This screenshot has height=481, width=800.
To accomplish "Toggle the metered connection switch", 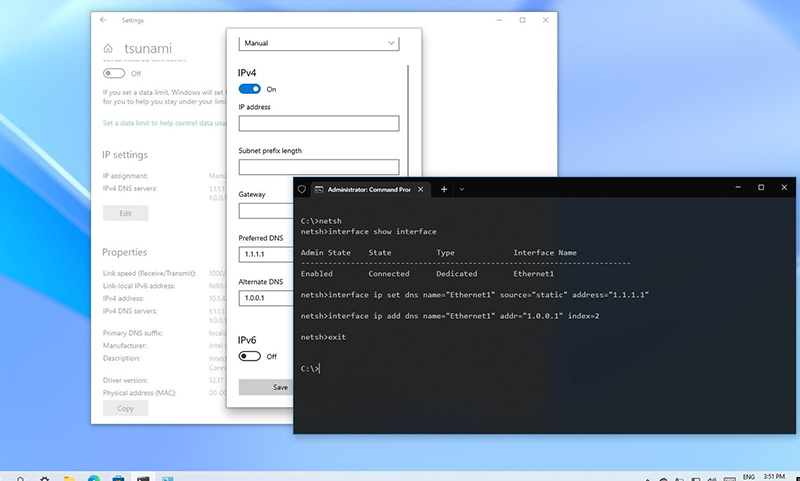I will click(x=114, y=73).
